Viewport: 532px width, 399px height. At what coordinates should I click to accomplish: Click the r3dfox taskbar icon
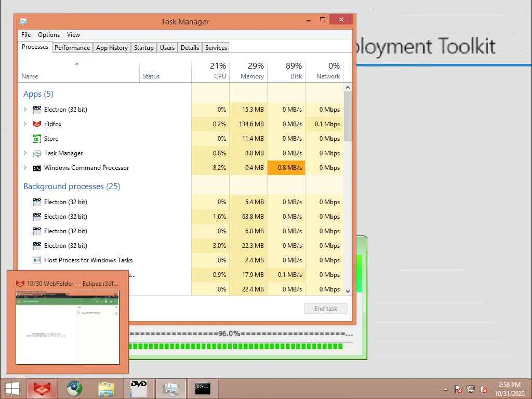click(42, 389)
